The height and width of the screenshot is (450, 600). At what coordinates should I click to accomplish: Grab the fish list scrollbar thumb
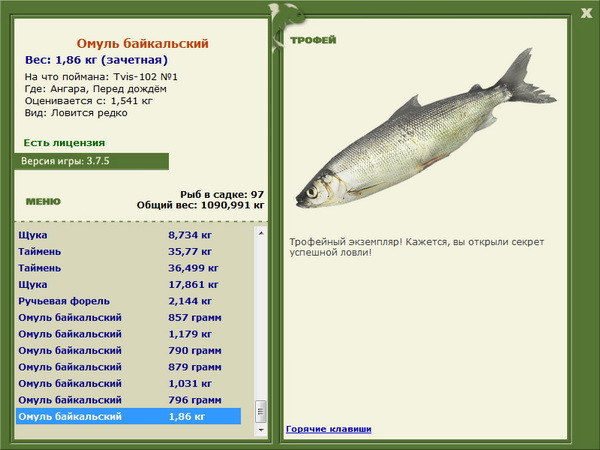click(x=261, y=411)
